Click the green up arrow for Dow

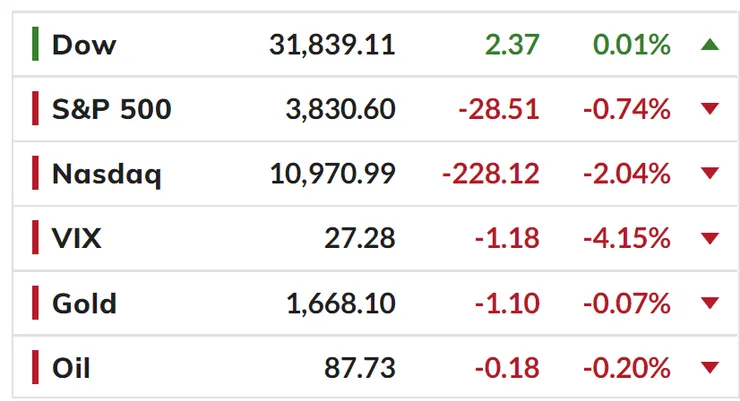710,44
